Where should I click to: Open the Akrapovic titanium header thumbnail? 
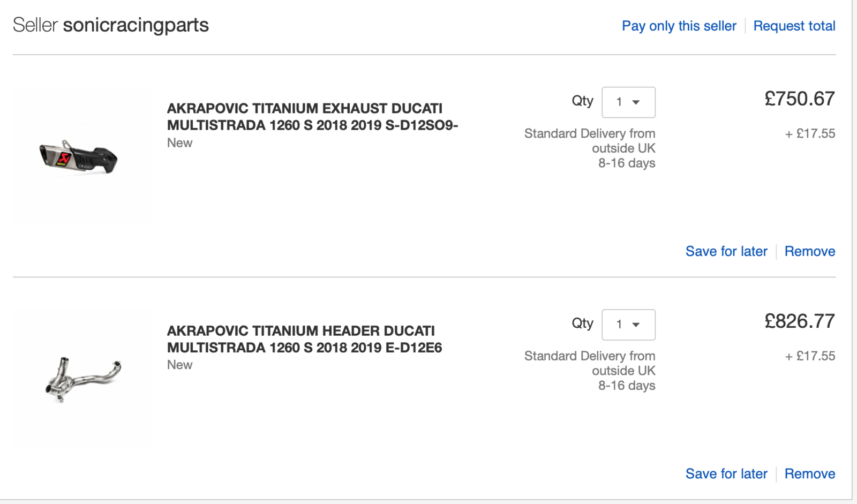click(x=82, y=378)
